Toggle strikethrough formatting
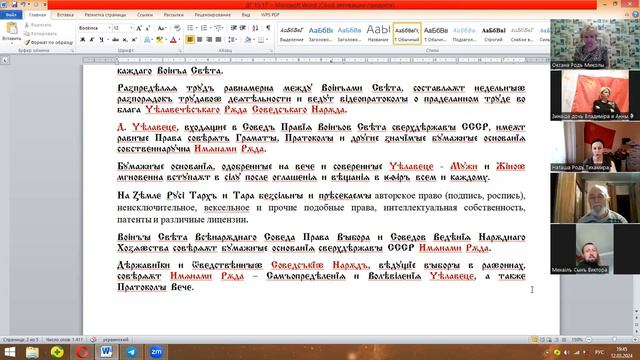 (x=116, y=40)
